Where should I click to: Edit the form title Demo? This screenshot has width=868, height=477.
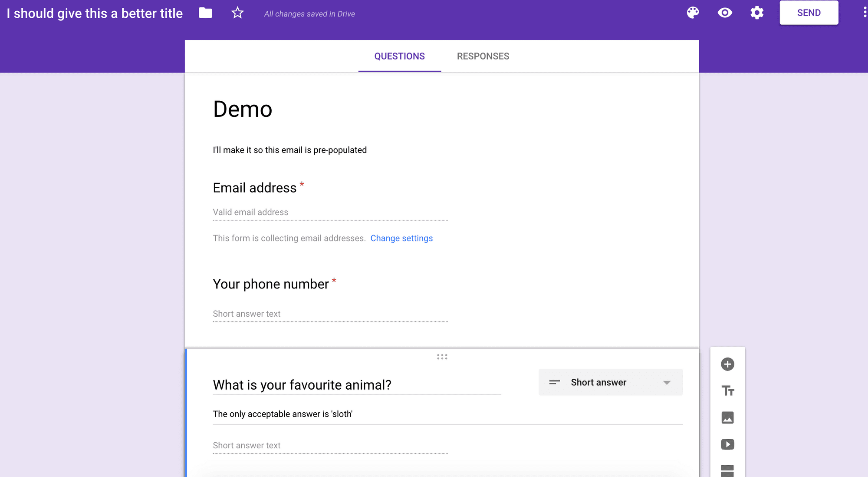243,109
